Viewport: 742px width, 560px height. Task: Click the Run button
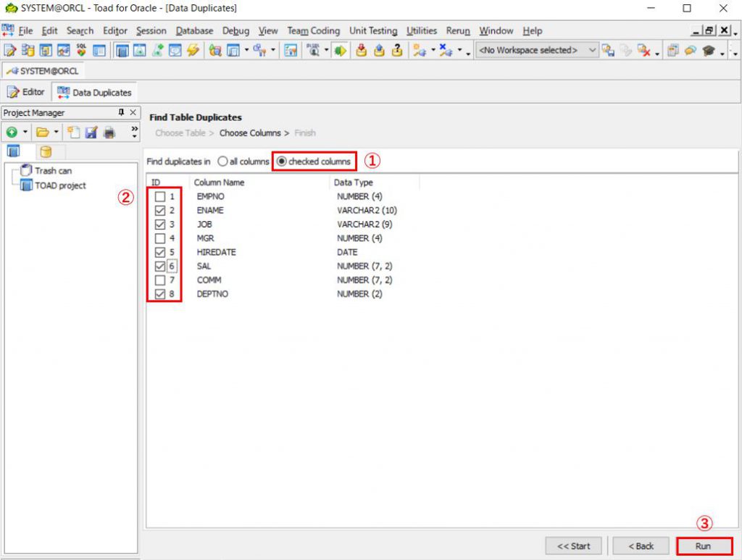coord(704,546)
